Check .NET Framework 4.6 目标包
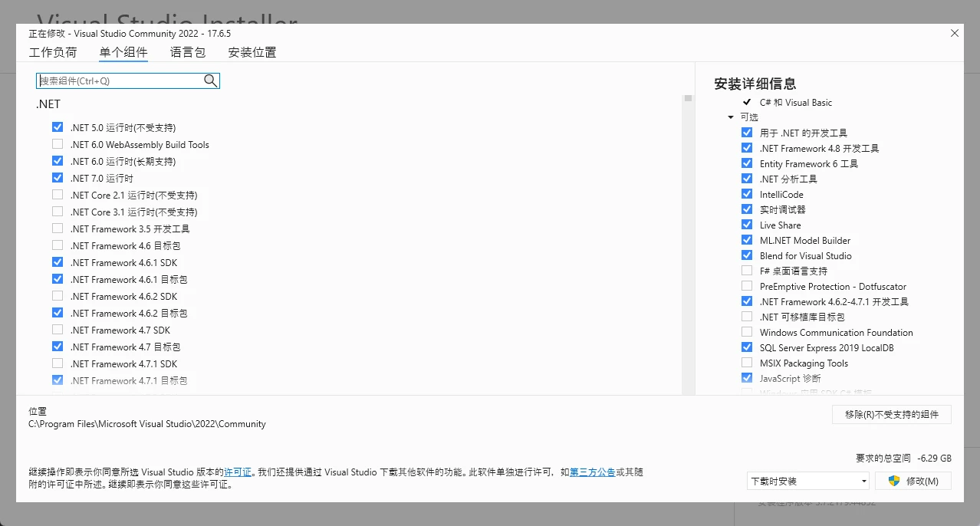Viewport: 980px width, 526px height. pos(58,245)
